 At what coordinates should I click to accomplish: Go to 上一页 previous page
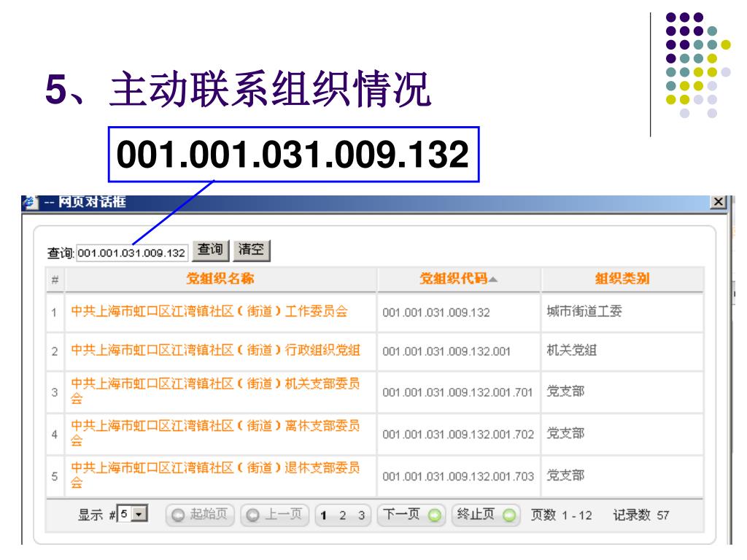tap(275, 515)
